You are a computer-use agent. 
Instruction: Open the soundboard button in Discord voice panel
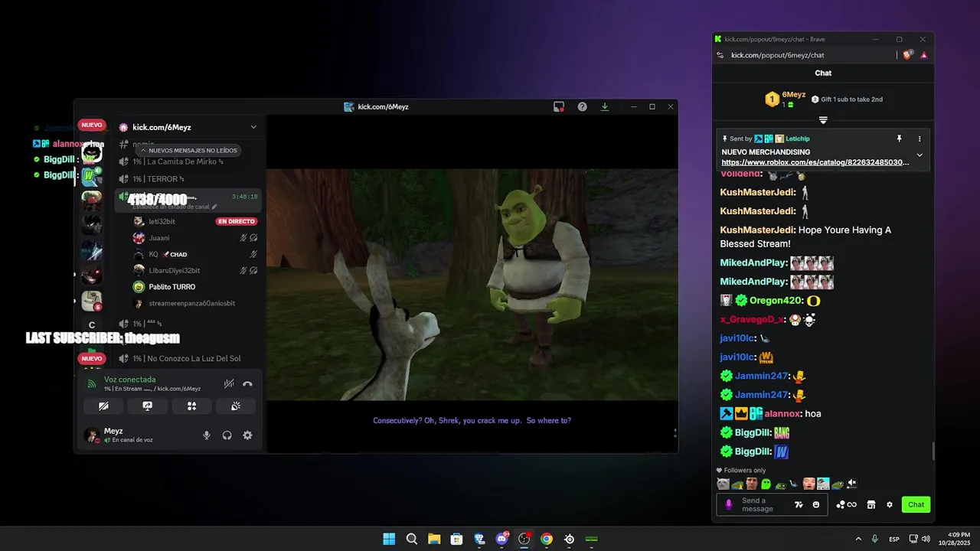pyautogui.click(x=236, y=406)
